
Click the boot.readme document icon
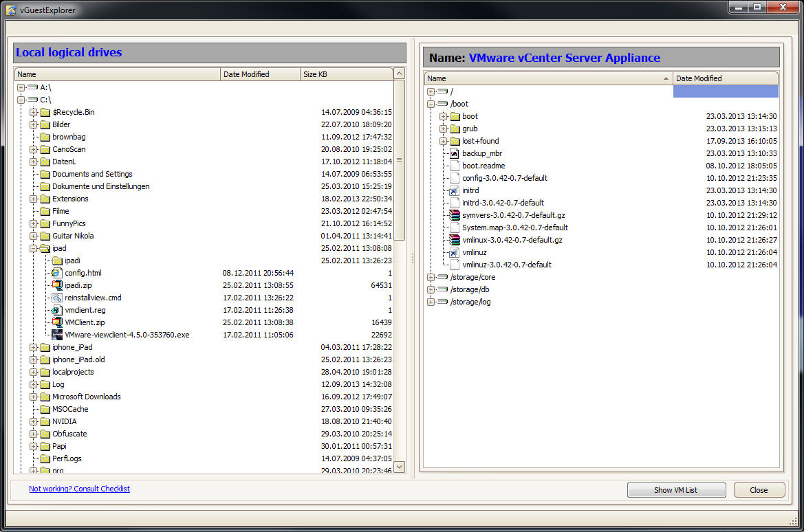pos(455,166)
